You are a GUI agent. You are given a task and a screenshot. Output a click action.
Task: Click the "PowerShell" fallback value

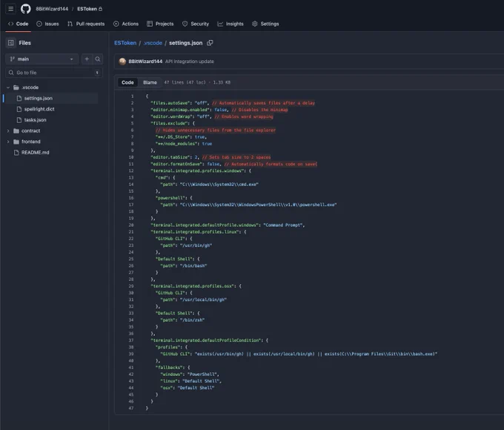click(202, 374)
